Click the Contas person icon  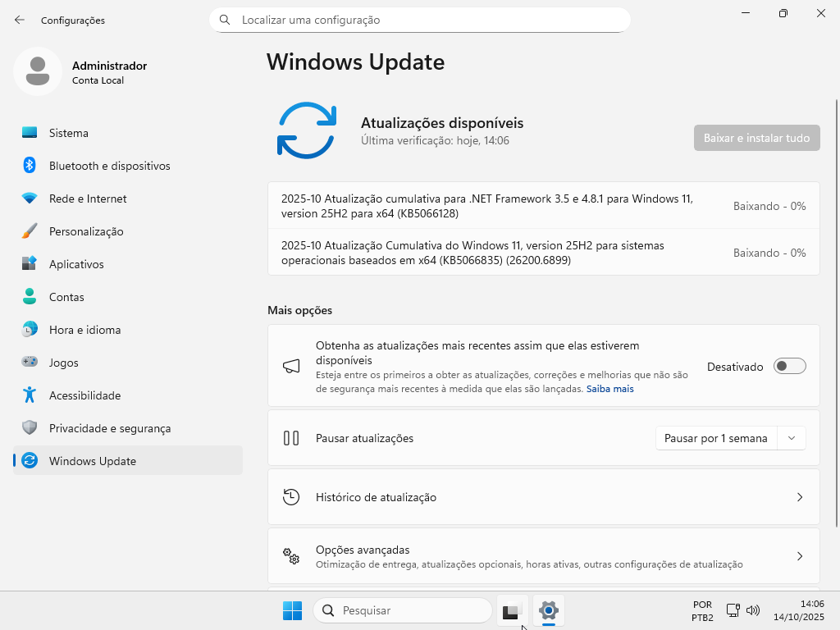(x=30, y=296)
